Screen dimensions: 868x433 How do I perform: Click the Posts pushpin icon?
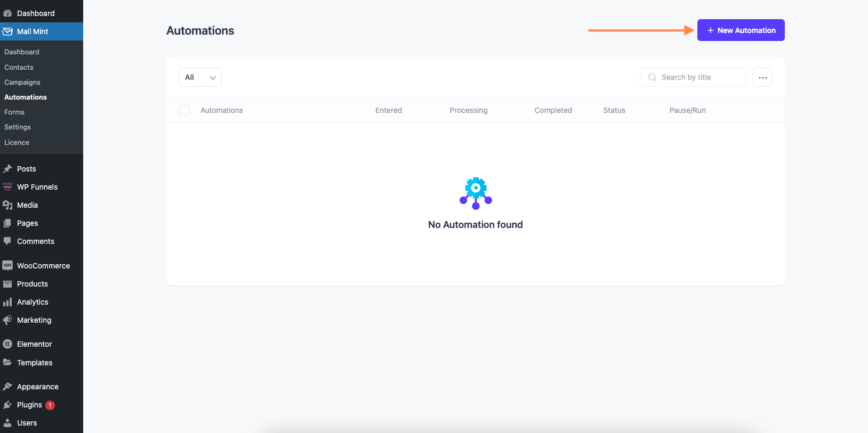[x=7, y=169]
